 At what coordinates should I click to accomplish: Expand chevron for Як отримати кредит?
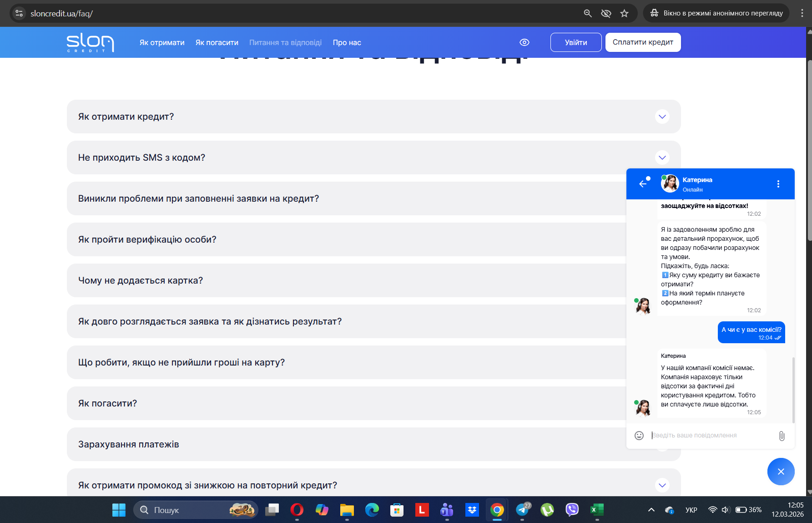(662, 117)
